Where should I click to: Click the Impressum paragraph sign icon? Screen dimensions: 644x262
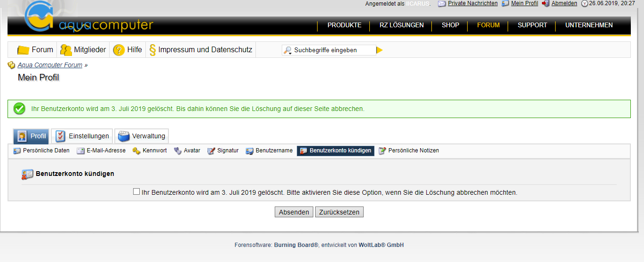[152, 50]
